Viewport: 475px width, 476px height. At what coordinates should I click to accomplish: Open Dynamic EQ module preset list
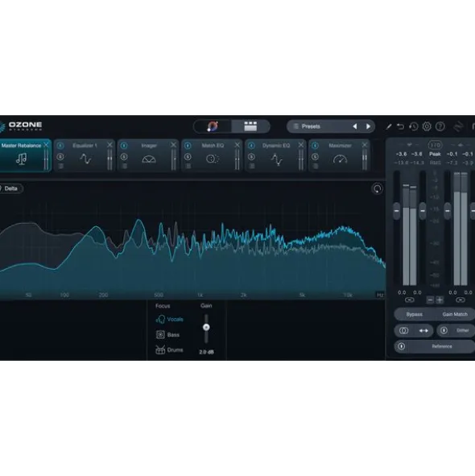click(x=252, y=166)
